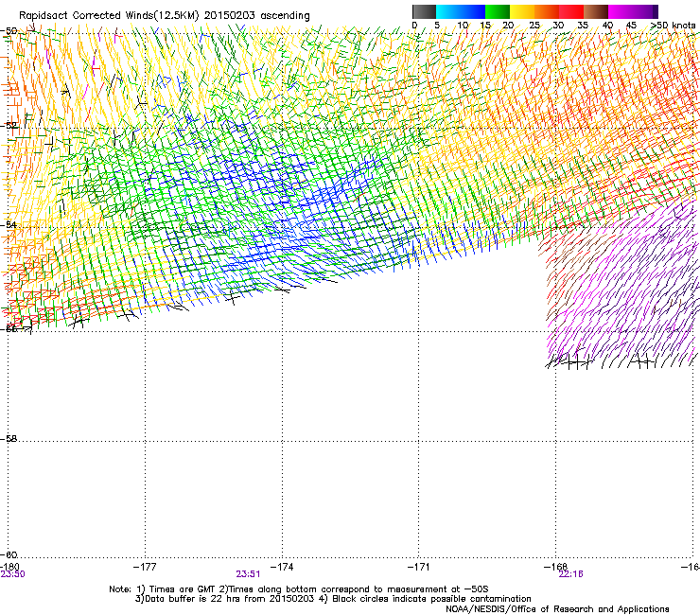Click the -54 latitude axis label
Screen dimensions: 700x615
[9, 224]
